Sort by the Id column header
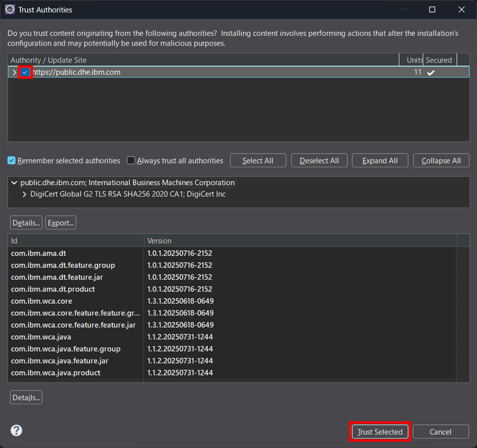 point(76,241)
